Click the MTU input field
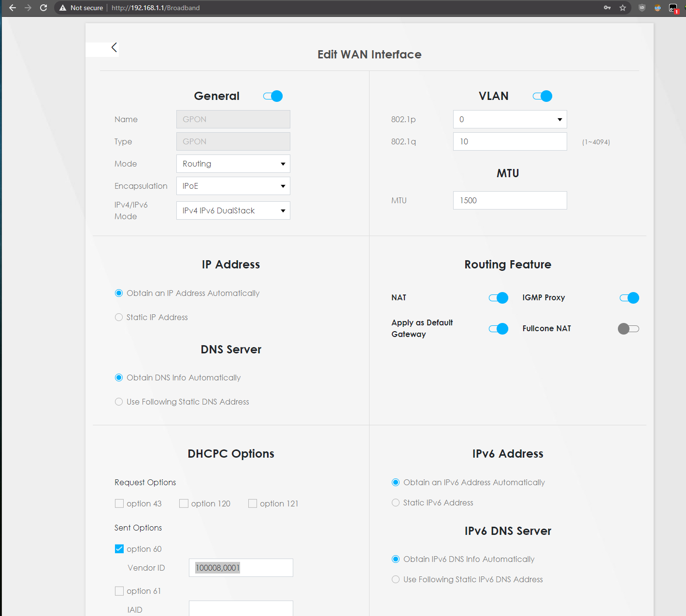The width and height of the screenshot is (686, 616). tap(510, 200)
